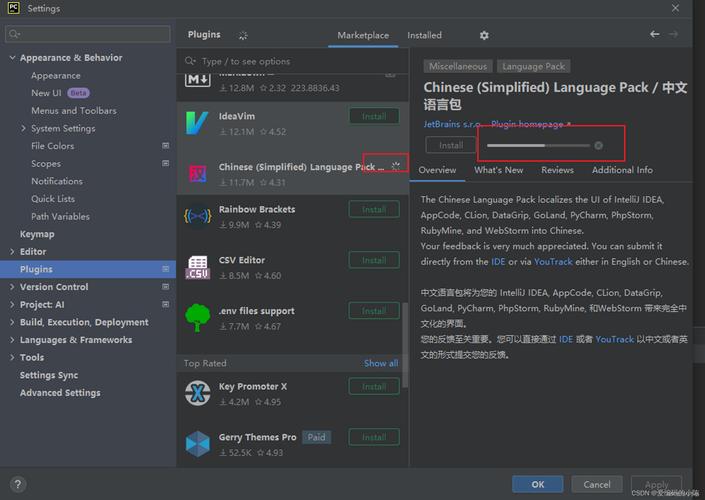Viewport: 705px width, 500px height.
Task: Click the Cancel button
Action: [597, 484]
